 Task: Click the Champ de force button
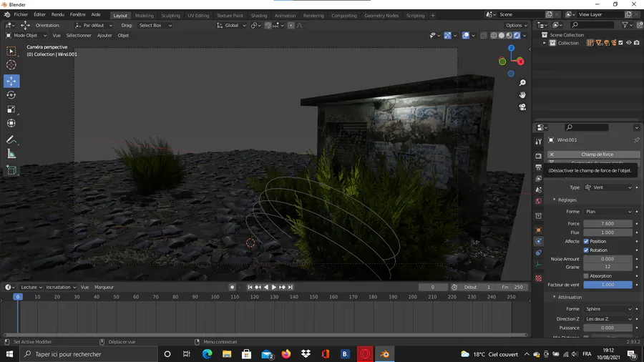pyautogui.click(x=597, y=155)
